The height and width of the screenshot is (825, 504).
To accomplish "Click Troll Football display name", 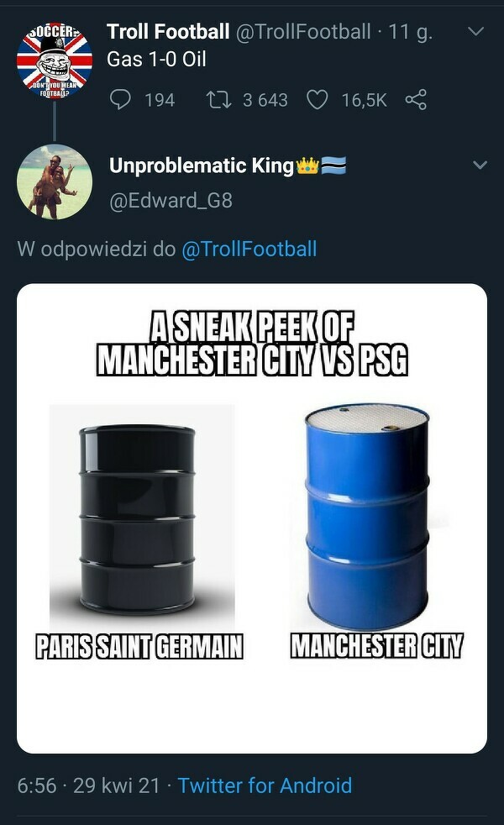I will 168,32.
